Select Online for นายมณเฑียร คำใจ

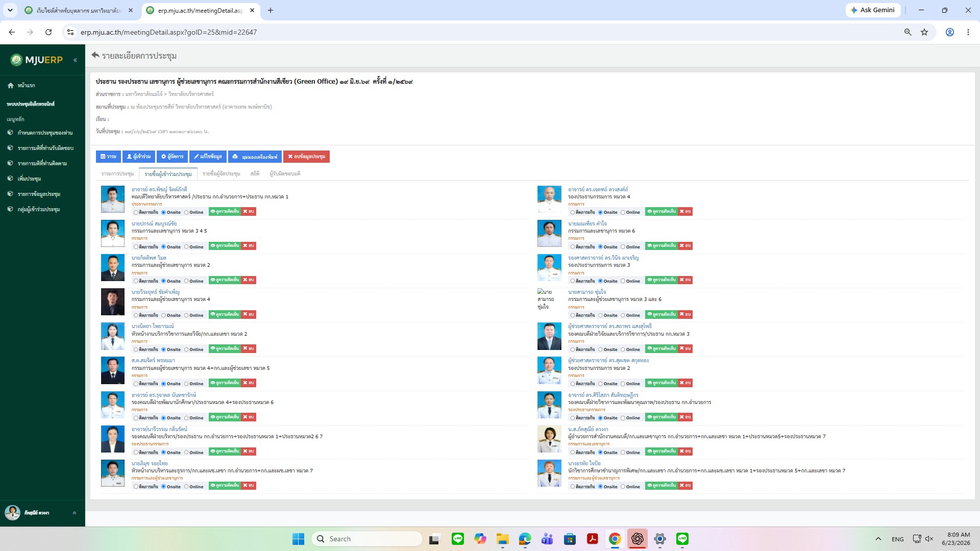pos(623,247)
